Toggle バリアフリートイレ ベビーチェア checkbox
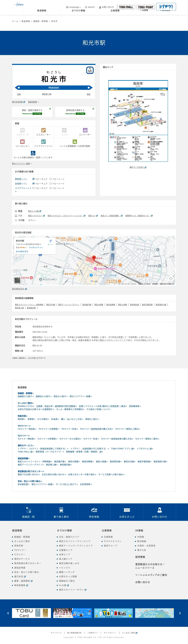Viewport: 188px width, 644px height. pyautogui.click(x=33, y=188)
